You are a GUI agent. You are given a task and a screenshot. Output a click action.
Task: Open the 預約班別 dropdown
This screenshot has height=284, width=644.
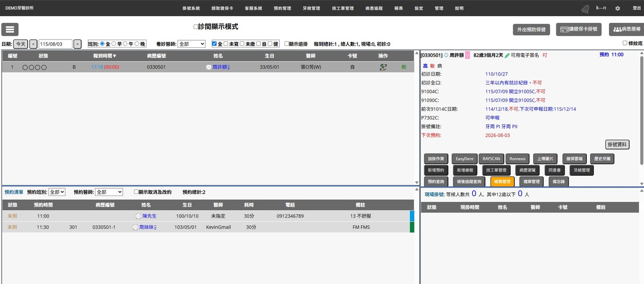[57, 192]
